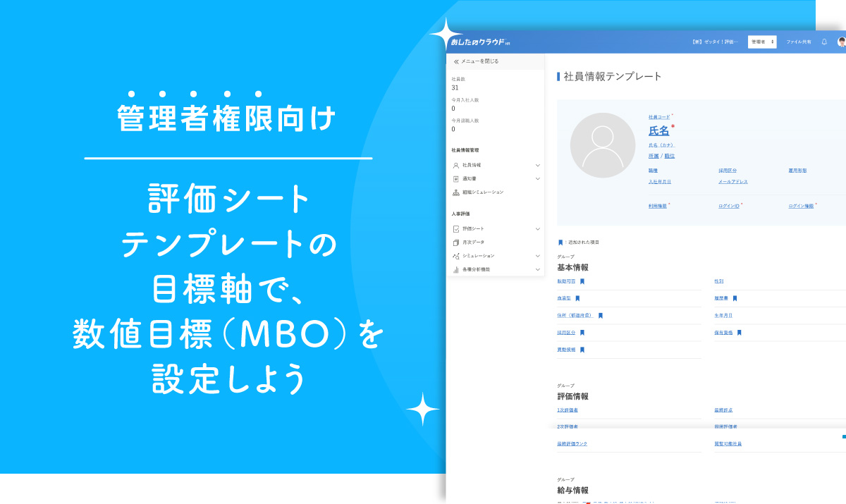Click the 所属 link
The image size is (846, 504).
click(654, 156)
